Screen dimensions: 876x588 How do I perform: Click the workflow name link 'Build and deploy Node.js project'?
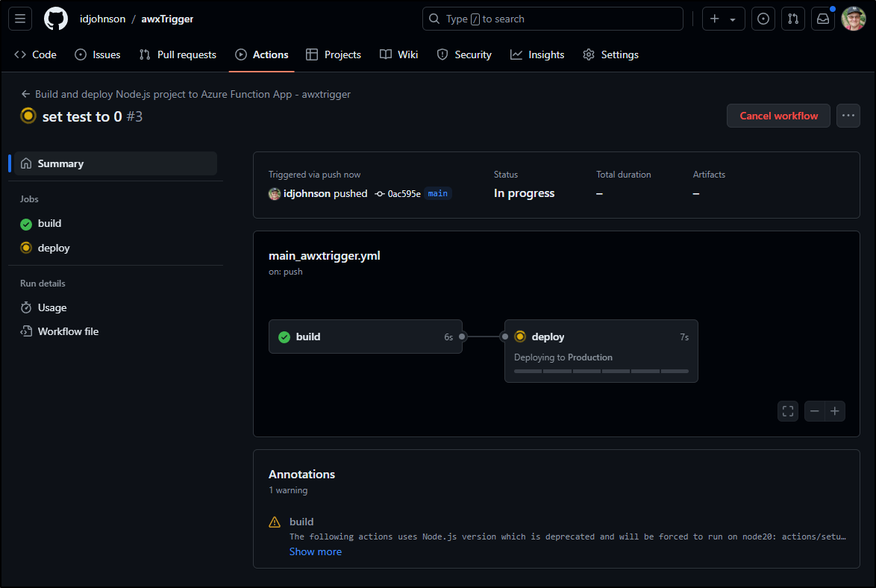[193, 94]
